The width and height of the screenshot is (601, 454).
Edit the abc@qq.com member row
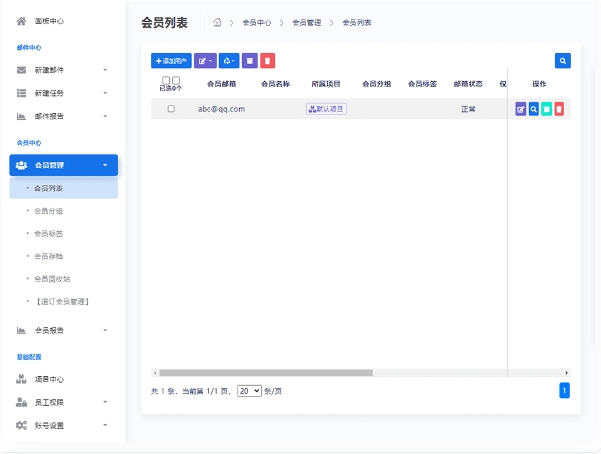pyautogui.click(x=521, y=109)
